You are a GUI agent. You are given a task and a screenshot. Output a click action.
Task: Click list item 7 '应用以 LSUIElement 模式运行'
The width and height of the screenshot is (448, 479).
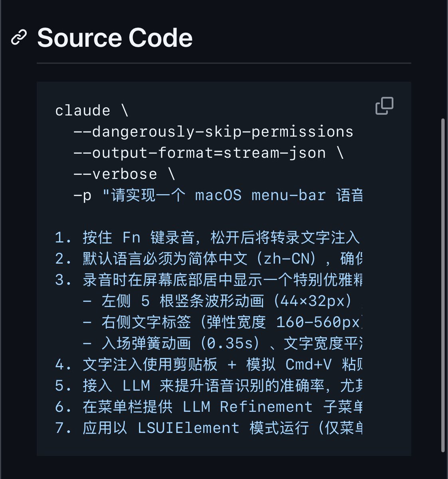(x=208, y=428)
